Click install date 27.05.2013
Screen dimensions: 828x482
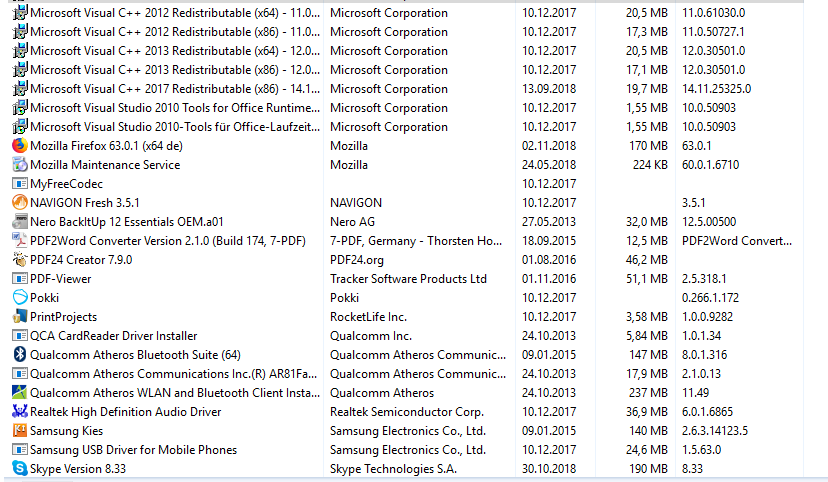[549, 222]
